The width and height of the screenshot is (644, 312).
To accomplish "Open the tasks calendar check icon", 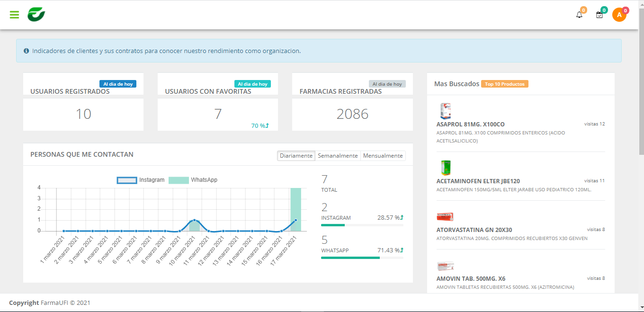I will coord(599,15).
